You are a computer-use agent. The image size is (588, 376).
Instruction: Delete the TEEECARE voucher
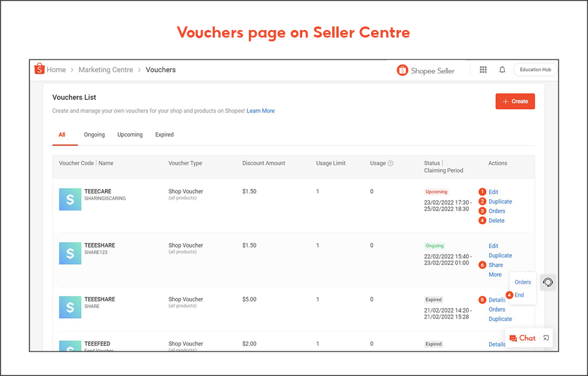pos(496,220)
